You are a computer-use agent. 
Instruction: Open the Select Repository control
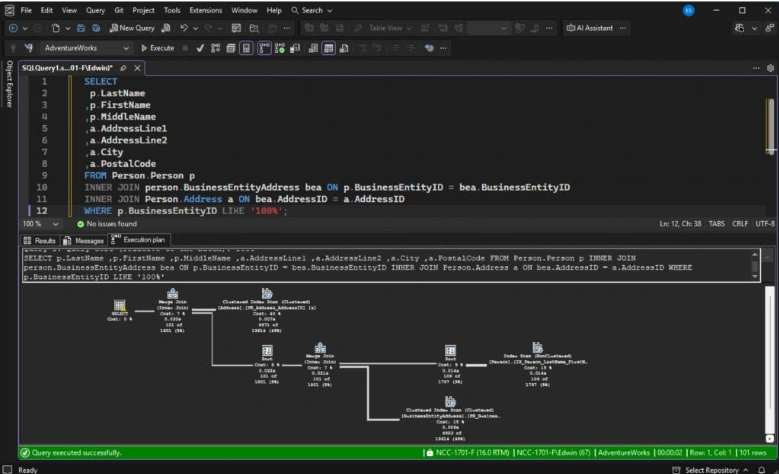[x=710, y=470]
